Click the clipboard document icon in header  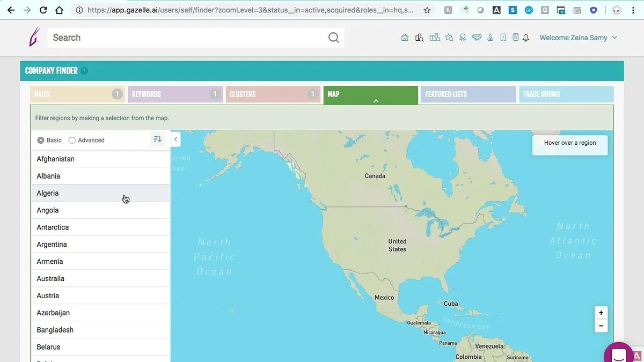point(515,38)
